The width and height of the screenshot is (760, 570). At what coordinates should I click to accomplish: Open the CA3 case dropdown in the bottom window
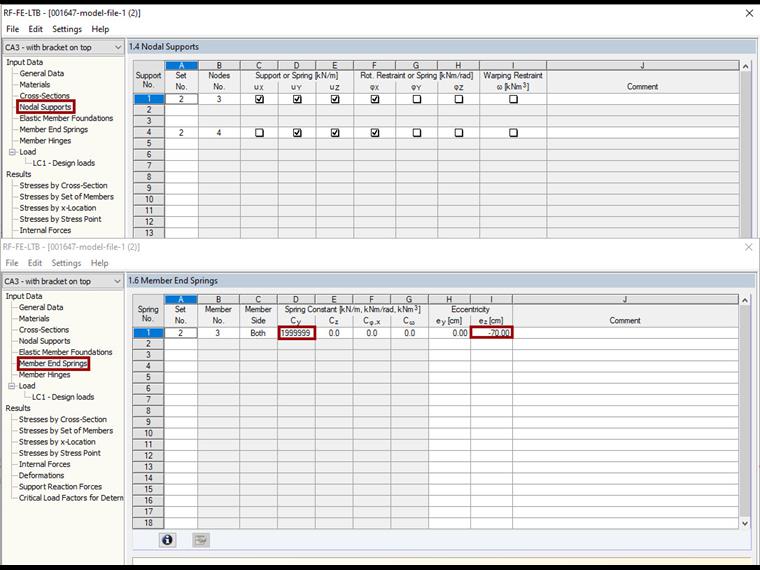coord(63,281)
